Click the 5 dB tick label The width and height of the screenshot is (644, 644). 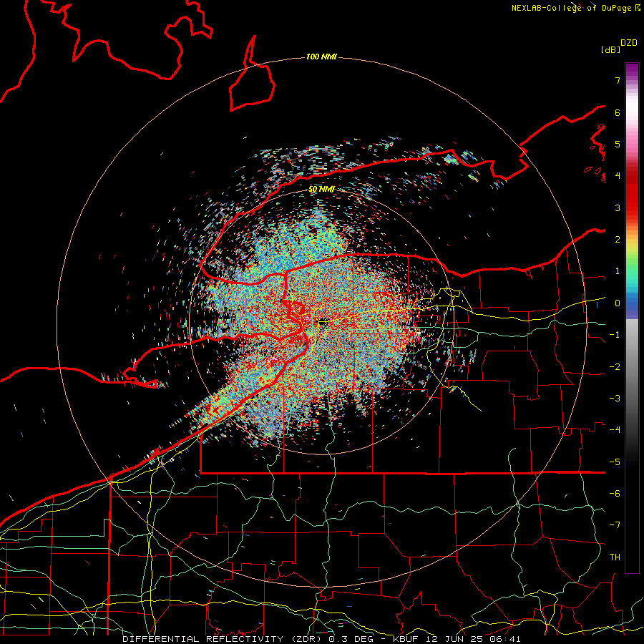coord(618,144)
